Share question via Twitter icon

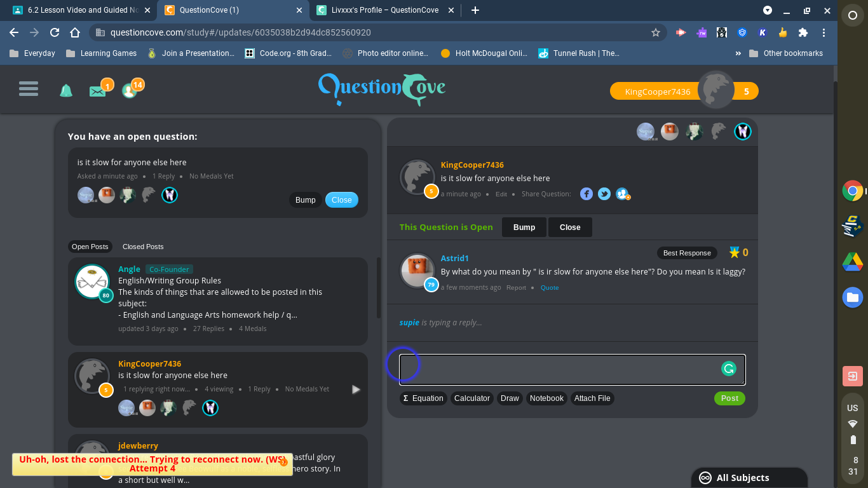click(x=604, y=194)
